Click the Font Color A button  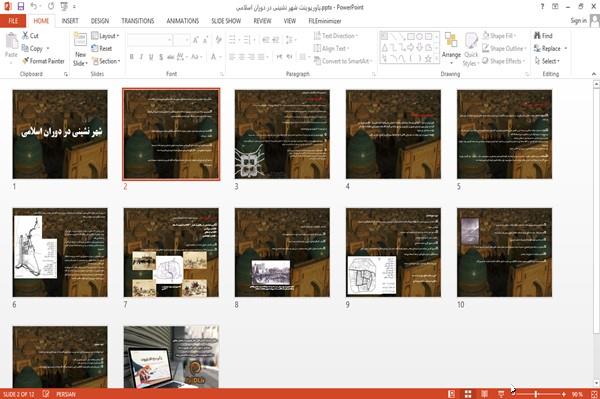(x=213, y=57)
